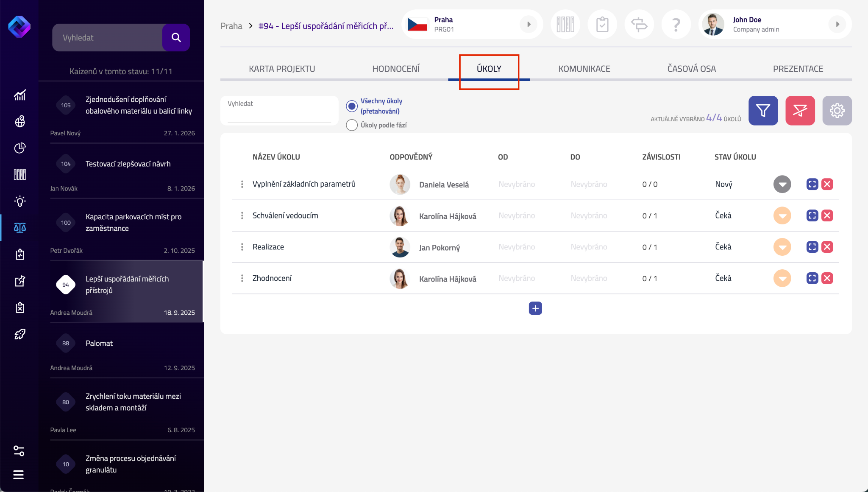868x492 pixels.
Task: Open the gray gear task settings
Action: pos(837,111)
